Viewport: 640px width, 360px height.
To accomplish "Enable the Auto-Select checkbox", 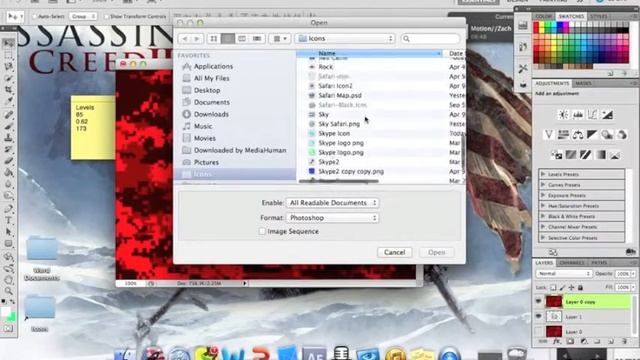I will coord(35,17).
